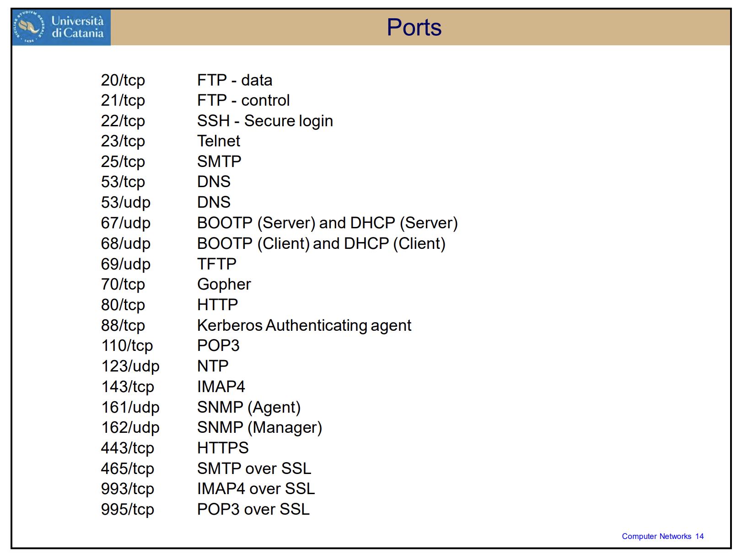Click the Gopher protocol entry
This screenshot has width=742, height=560.
[x=224, y=285]
